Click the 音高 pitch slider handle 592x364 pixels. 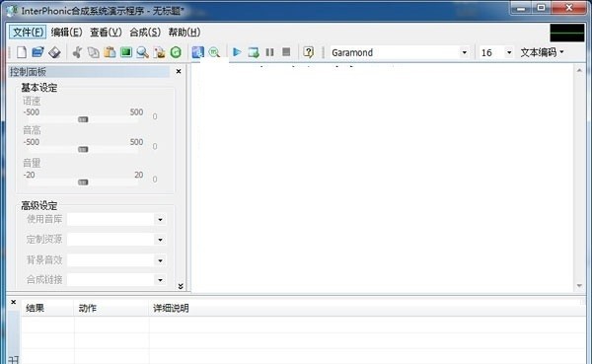(83, 150)
